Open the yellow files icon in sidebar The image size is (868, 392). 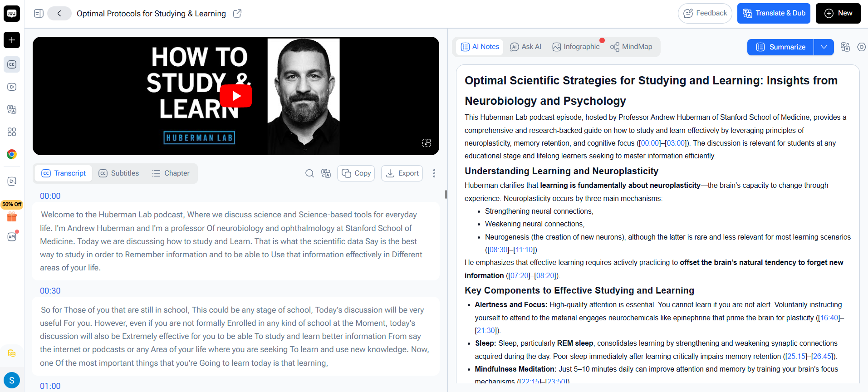(x=12, y=353)
